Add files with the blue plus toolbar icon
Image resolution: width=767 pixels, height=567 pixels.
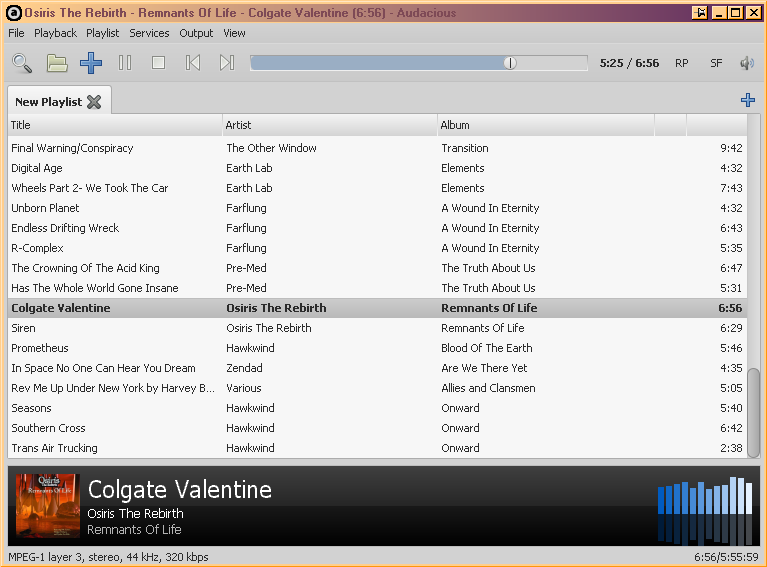tap(91, 63)
